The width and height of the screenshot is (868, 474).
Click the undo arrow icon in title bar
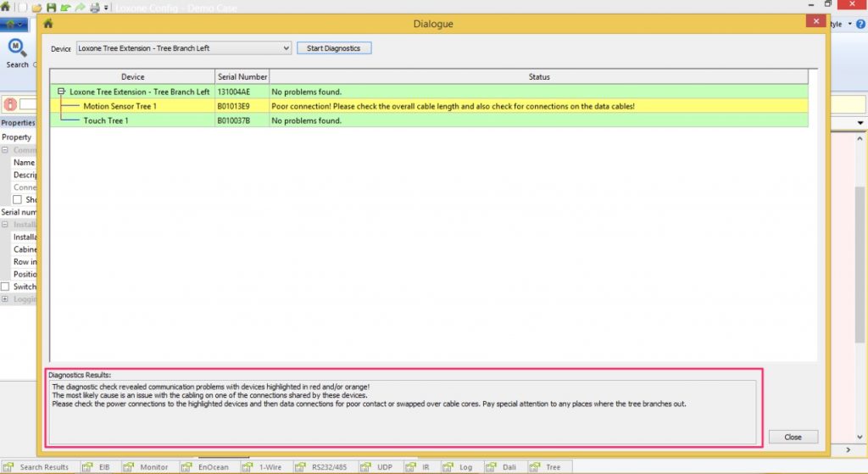[66, 7]
